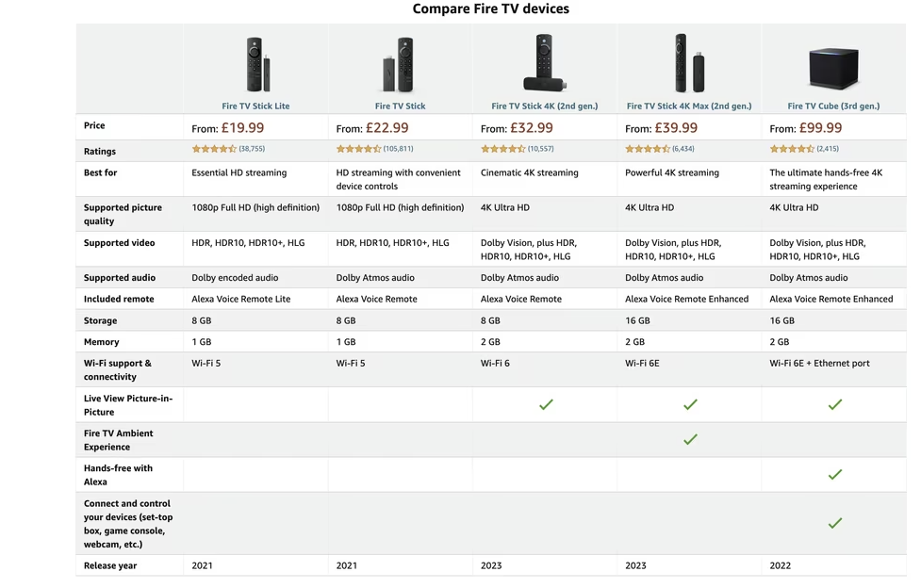921x588 pixels.
Task: Click the Fire TV Cube product image
Action: 833,66
